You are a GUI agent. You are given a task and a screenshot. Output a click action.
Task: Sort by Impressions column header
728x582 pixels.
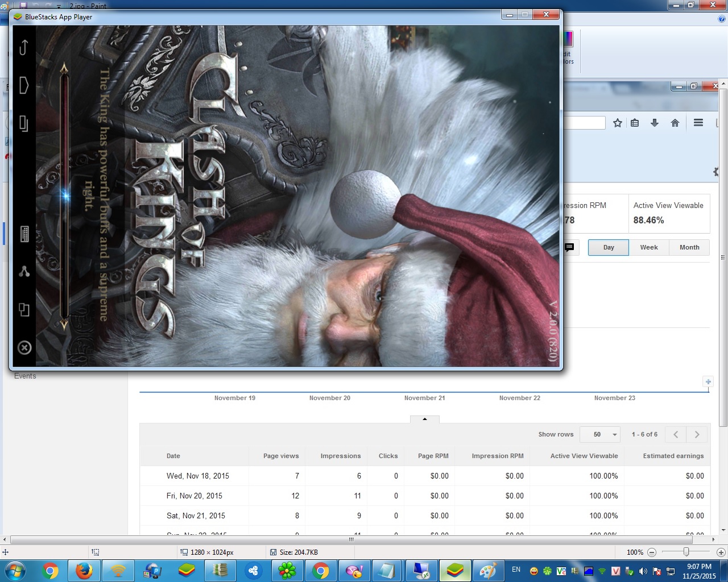[341, 456]
